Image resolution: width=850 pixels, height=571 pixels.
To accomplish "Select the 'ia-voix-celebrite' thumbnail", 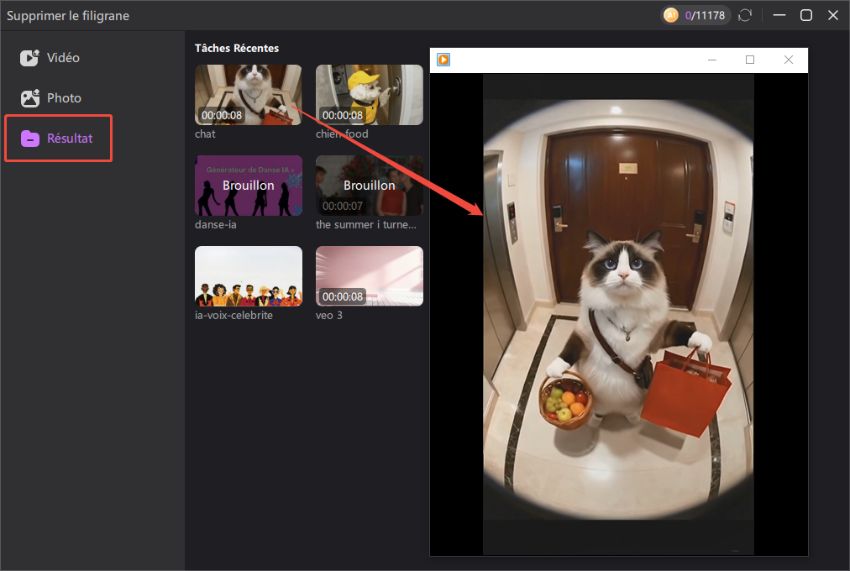I will pyautogui.click(x=248, y=276).
